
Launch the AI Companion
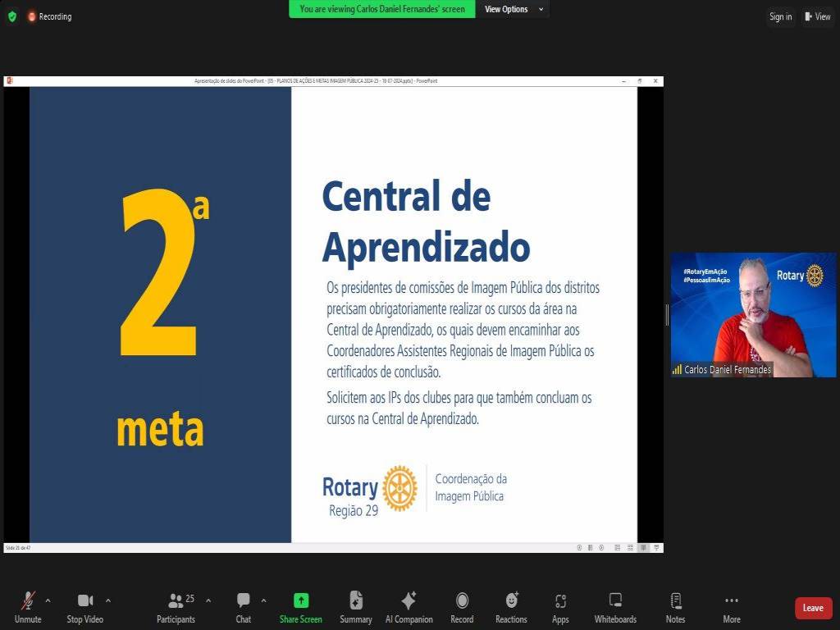[409, 607]
